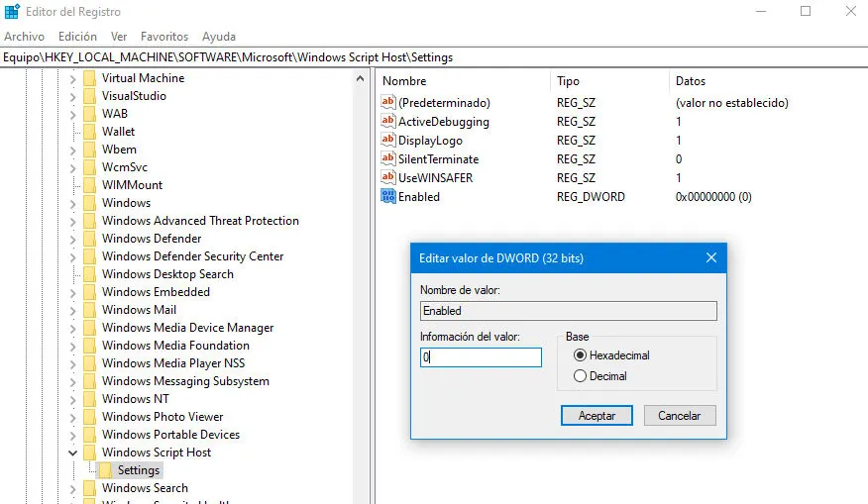This screenshot has height=504, width=868.
Task: Select the ActiveDebugging string value icon
Action: 388,121
